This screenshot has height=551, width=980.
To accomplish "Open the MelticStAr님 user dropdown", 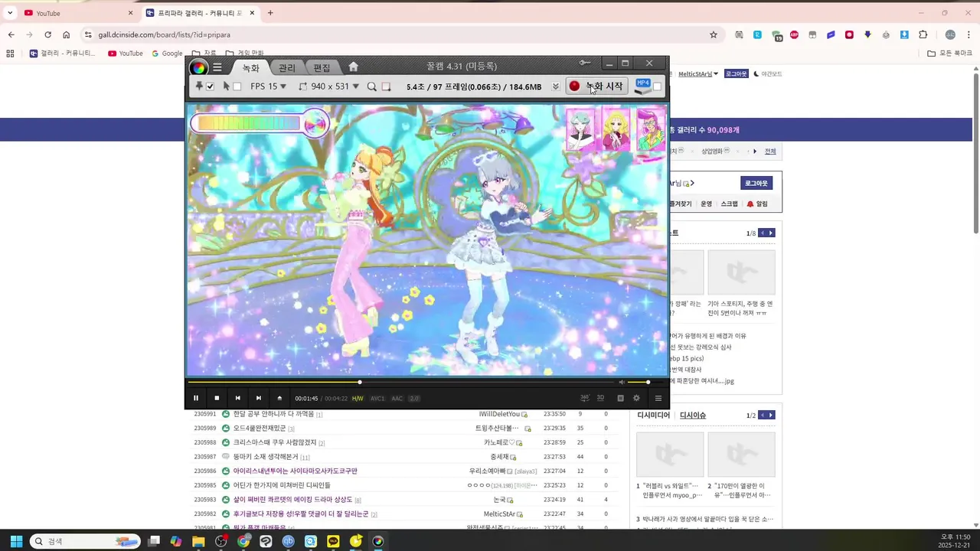I will point(698,74).
